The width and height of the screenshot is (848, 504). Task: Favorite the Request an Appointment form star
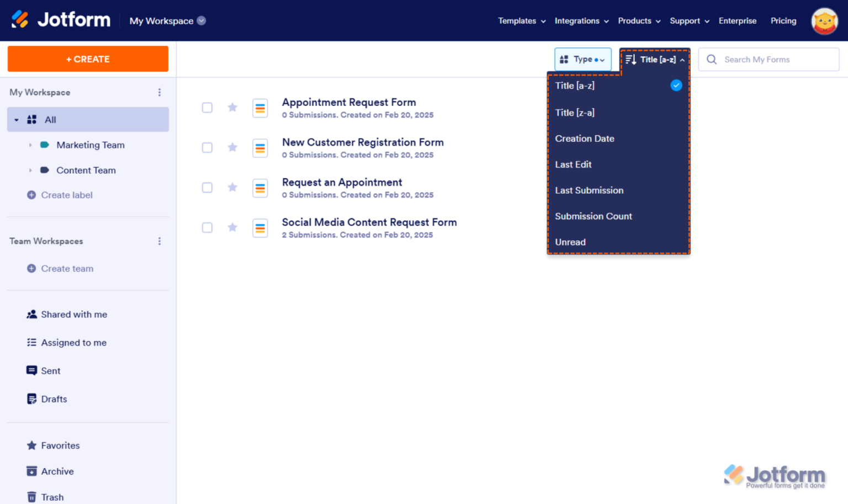(232, 187)
